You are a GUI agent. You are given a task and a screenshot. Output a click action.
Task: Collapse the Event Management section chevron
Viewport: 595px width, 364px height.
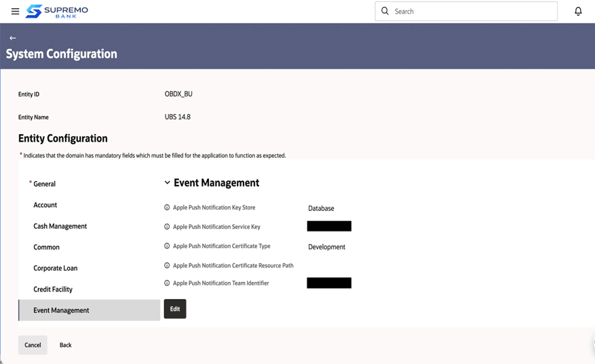pos(167,183)
